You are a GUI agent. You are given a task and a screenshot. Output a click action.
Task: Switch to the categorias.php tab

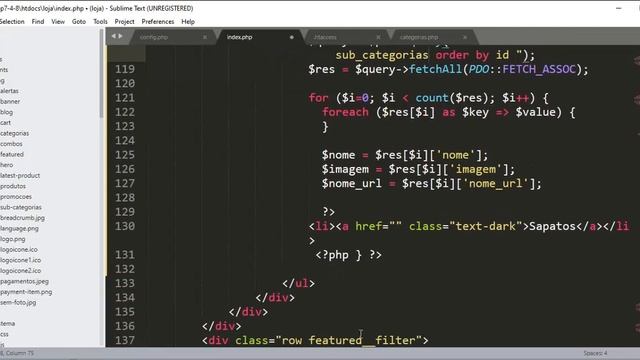[x=419, y=37]
